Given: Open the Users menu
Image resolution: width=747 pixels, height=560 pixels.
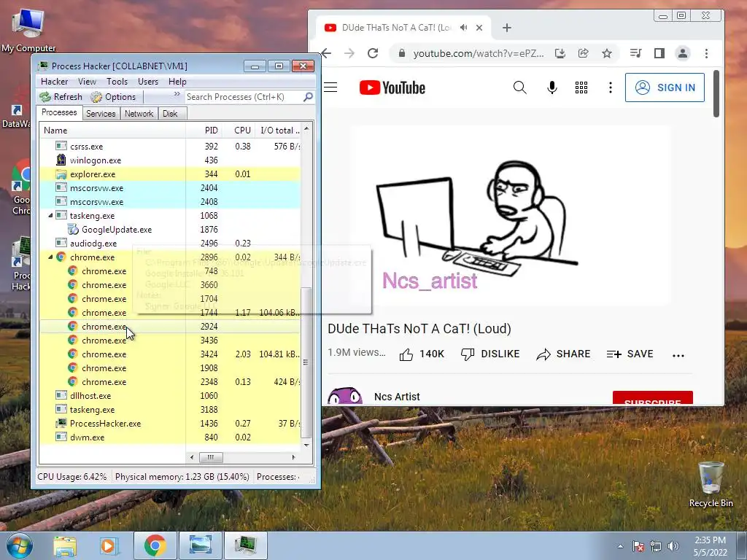Looking at the screenshot, I should [x=147, y=82].
